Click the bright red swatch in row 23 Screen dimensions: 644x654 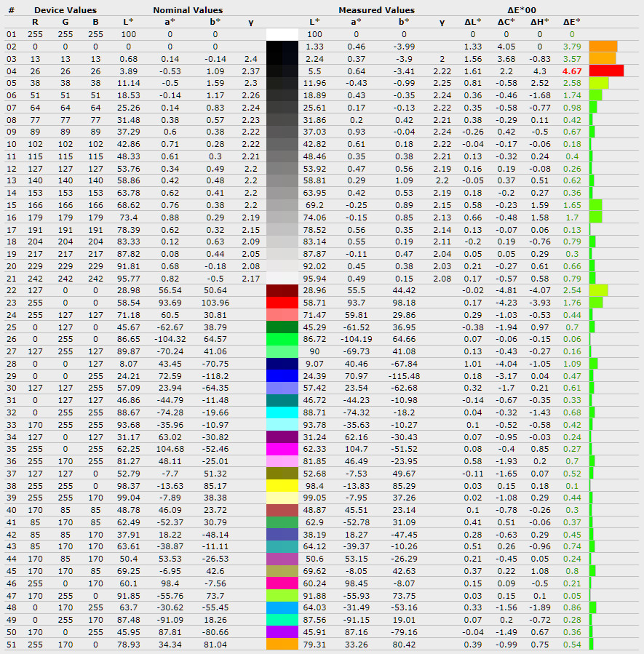pyautogui.click(x=282, y=302)
